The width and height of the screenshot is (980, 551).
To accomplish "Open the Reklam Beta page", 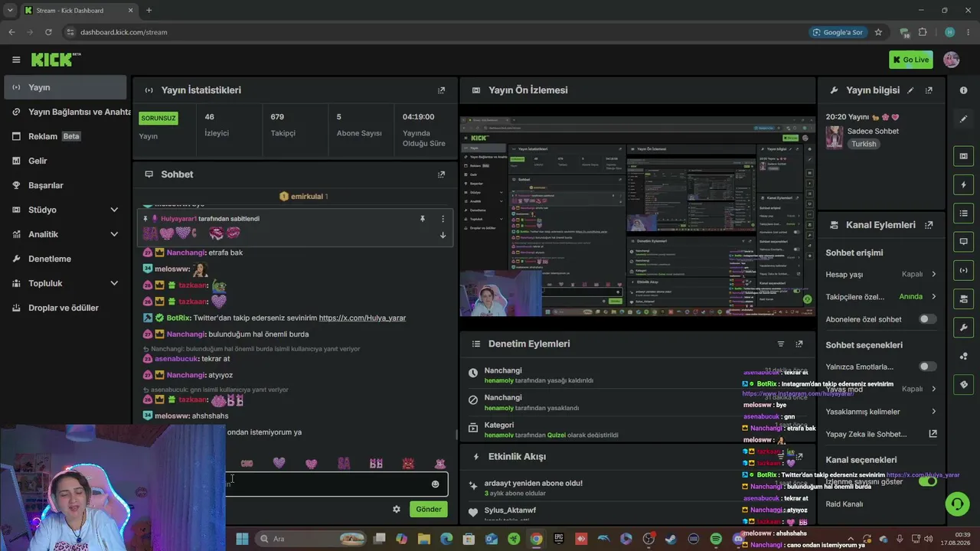I will tap(65, 136).
